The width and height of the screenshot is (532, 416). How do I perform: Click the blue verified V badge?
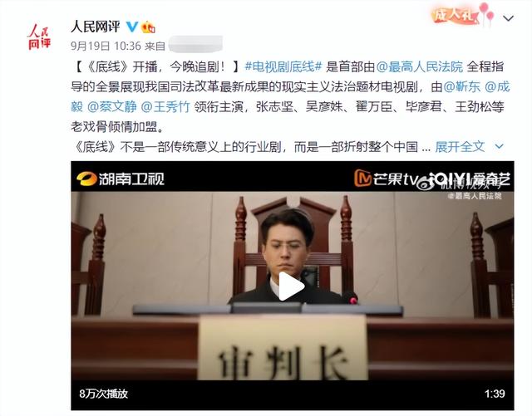pyautogui.click(x=132, y=27)
